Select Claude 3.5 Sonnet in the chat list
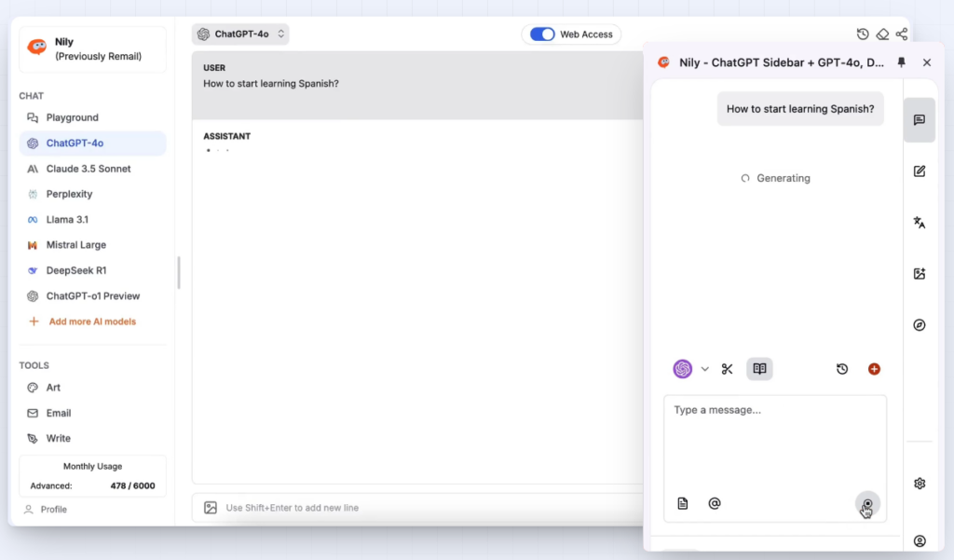This screenshot has height=560, width=954. 92,169
